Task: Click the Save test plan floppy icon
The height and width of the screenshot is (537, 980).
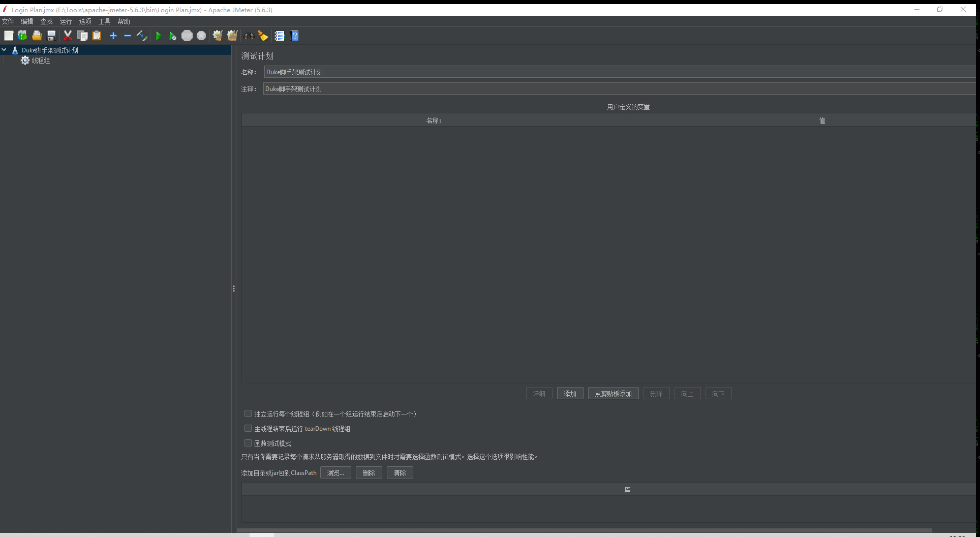Action: tap(51, 36)
